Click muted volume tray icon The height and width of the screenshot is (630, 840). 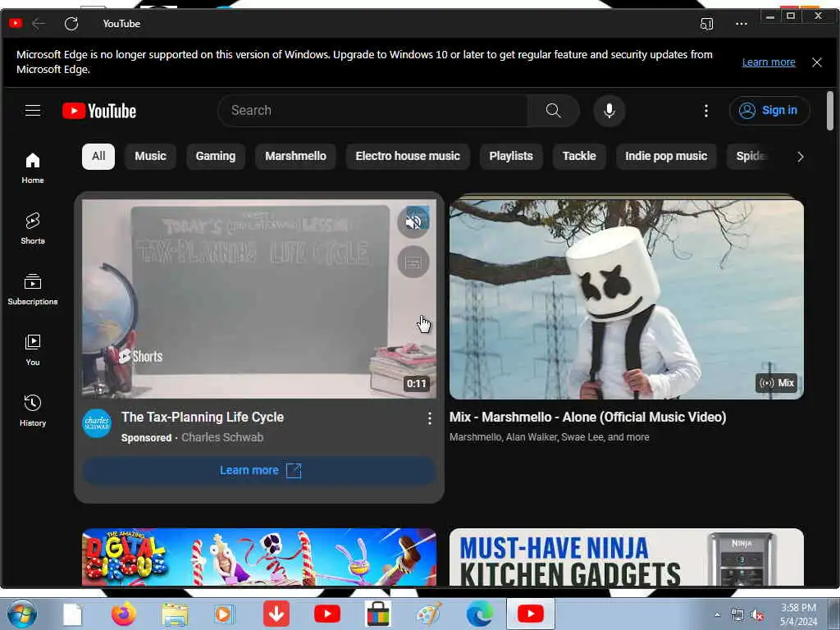pyautogui.click(x=757, y=615)
